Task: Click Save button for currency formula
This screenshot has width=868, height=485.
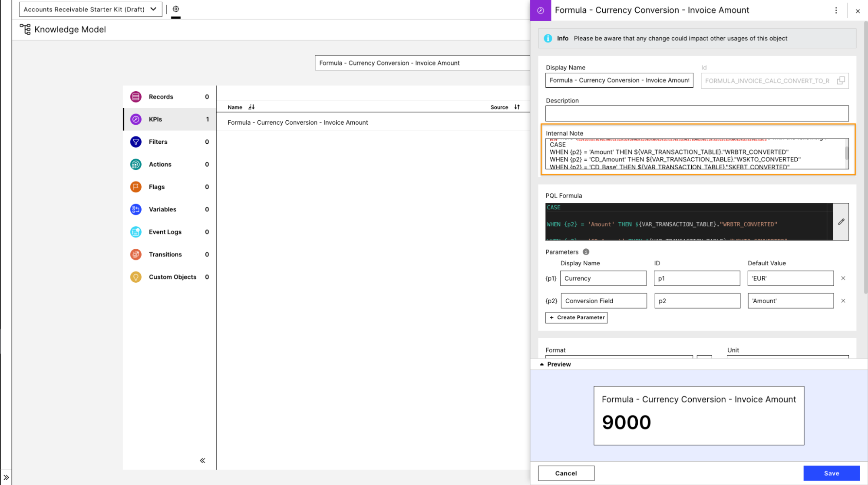Action: coord(831,473)
